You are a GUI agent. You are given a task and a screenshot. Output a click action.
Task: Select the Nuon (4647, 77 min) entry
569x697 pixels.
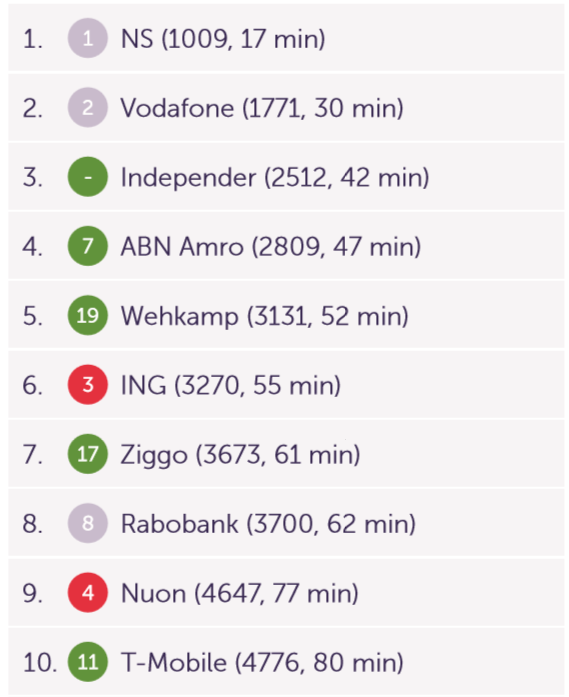[286, 593]
